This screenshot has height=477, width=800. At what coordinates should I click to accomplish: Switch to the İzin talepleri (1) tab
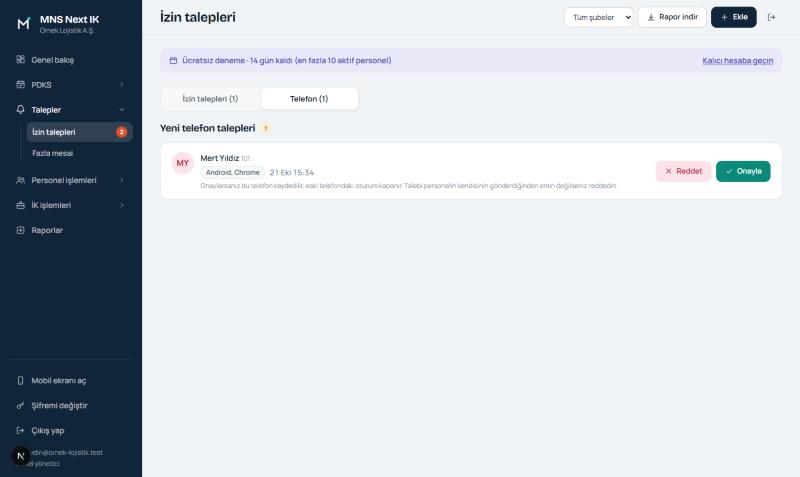[211, 98]
